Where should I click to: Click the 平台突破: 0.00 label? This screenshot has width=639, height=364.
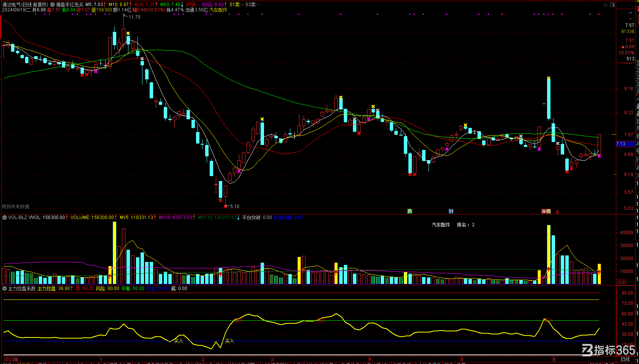pyautogui.click(x=257, y=217)
